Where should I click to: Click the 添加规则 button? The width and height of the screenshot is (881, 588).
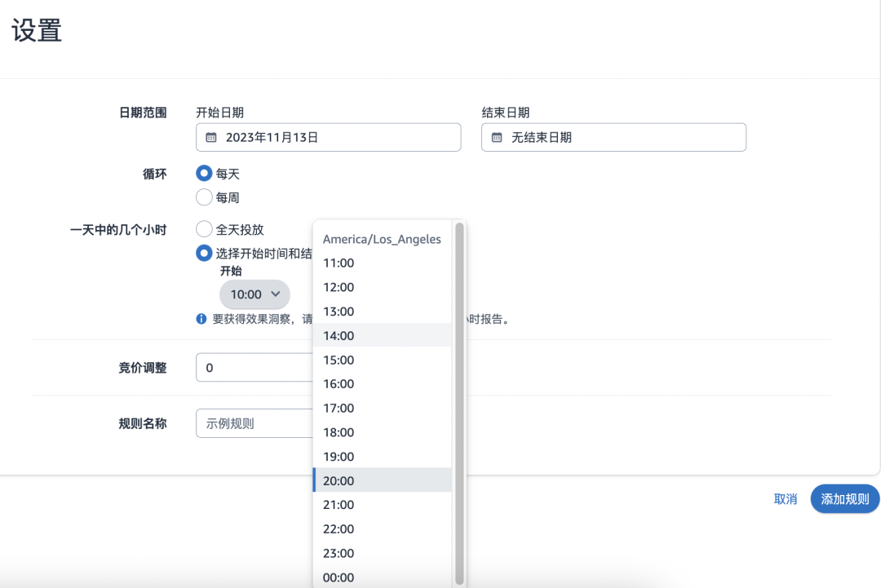(x=844, y=498)
